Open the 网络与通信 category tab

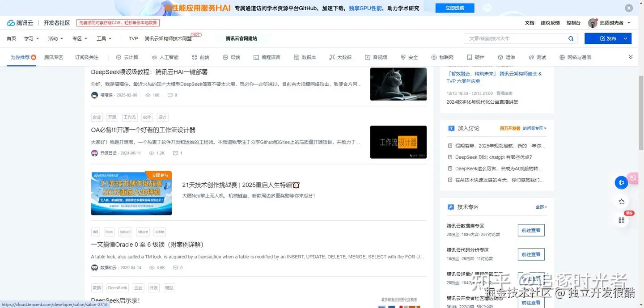[575, 57]
